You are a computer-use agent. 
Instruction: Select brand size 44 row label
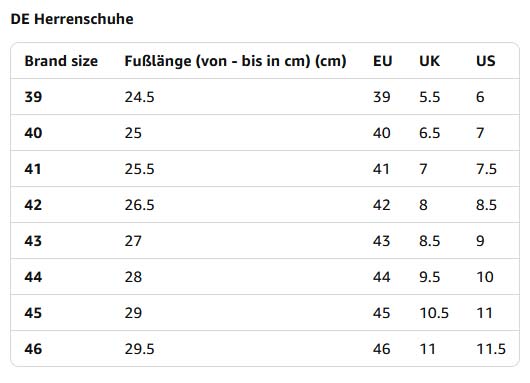[33, 277]
